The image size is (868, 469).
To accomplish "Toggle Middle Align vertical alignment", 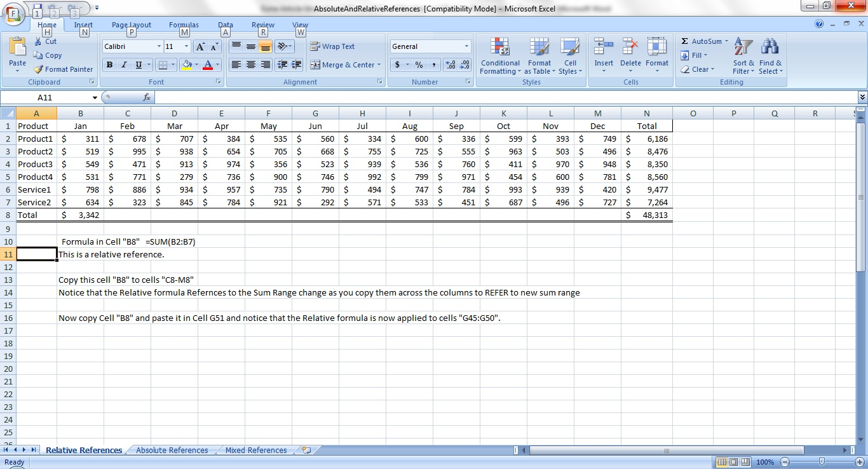I will click(x=251, y=46).
